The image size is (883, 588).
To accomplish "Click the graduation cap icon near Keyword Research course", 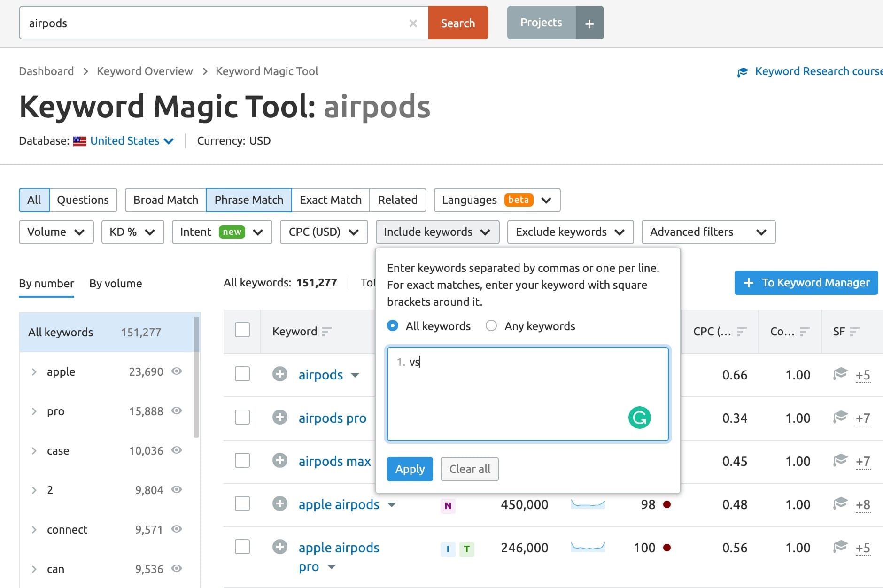I will (x=743, y=72).
